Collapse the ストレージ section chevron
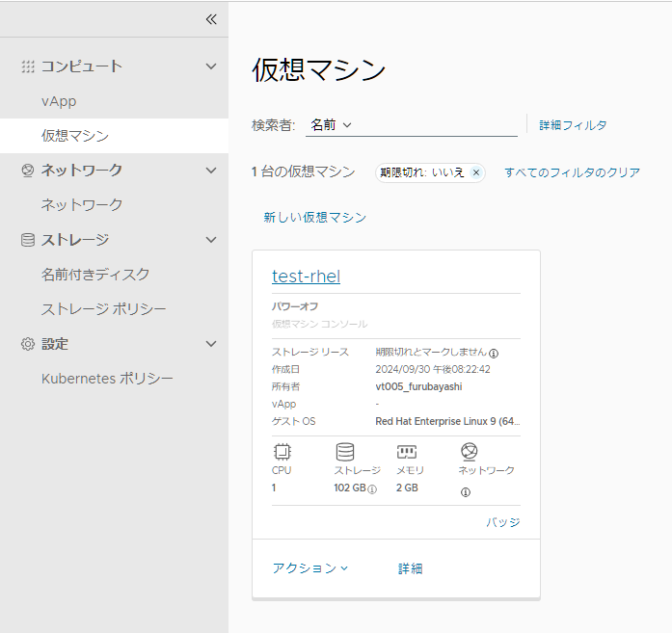Image resolution: width=672 pixels, height=633 pixels. 211,240
